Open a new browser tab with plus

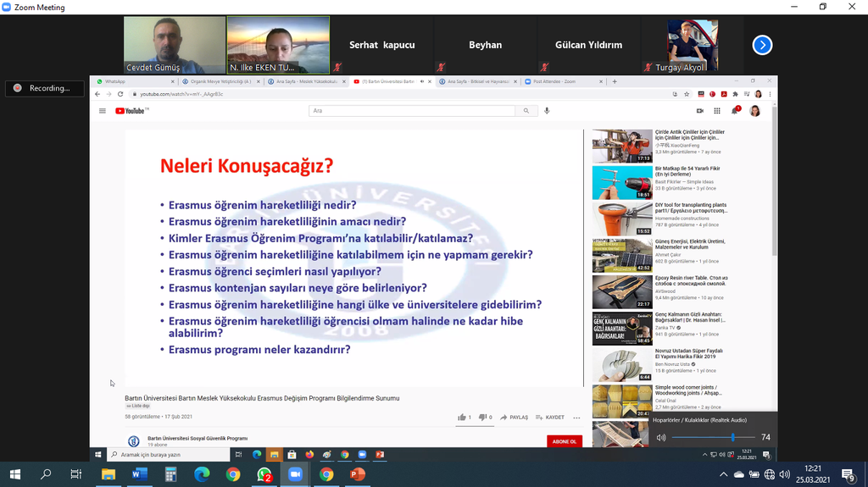(x=615, y=81)
